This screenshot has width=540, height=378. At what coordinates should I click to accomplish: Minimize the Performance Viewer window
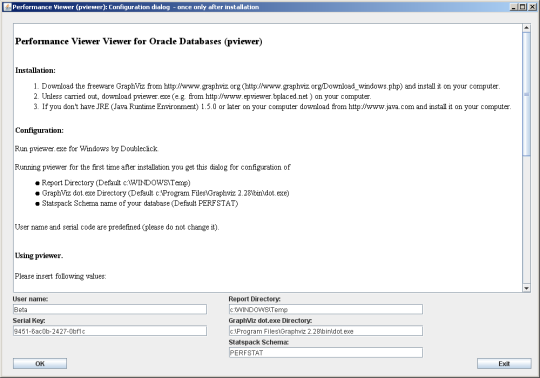513,7
